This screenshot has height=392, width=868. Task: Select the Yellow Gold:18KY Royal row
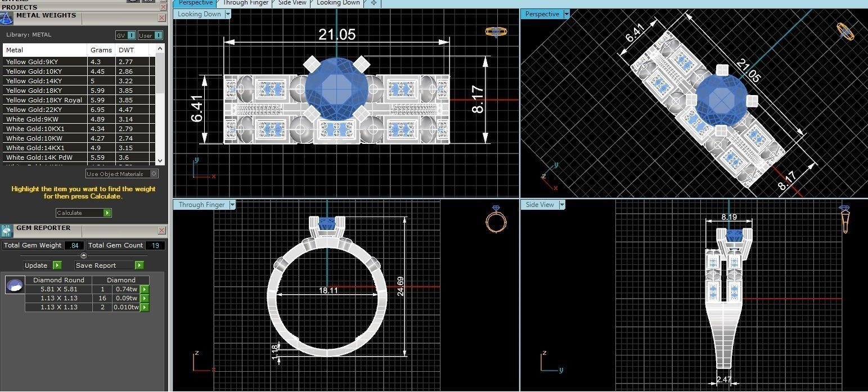pos(79,100)
